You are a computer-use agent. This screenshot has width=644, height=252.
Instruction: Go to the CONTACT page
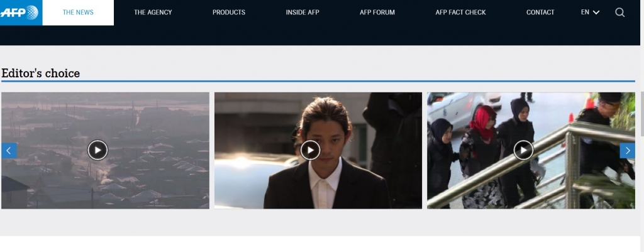click(540, 13)
